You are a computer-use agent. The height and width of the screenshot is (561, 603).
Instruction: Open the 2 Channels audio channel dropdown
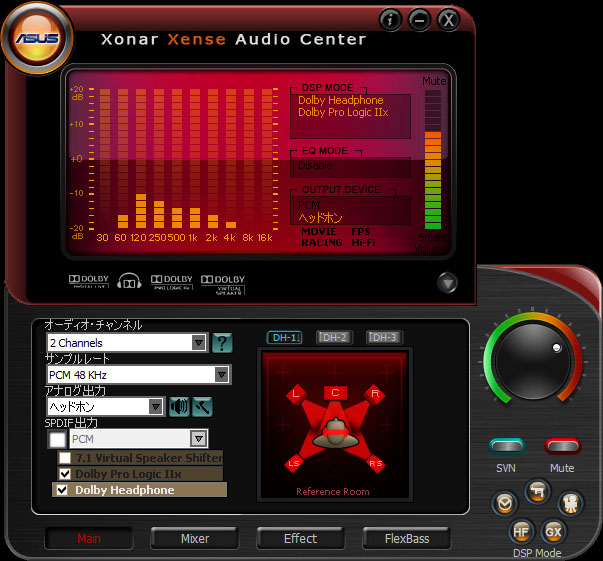[127, 342]
